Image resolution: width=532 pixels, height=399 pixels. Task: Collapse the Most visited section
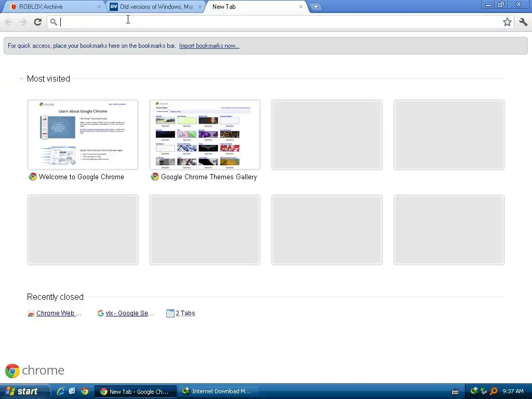(x=21, y=79)
